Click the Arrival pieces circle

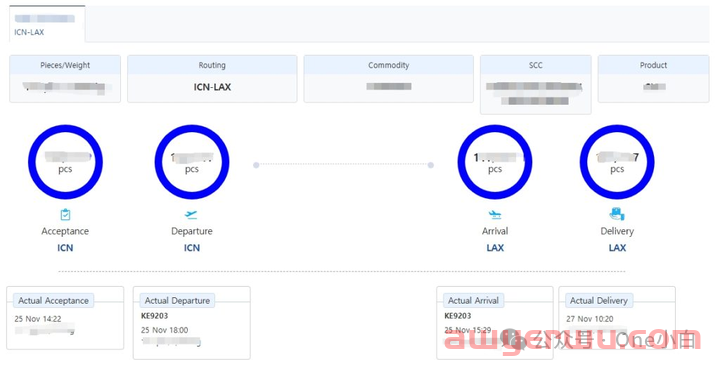tap(495, 162)
